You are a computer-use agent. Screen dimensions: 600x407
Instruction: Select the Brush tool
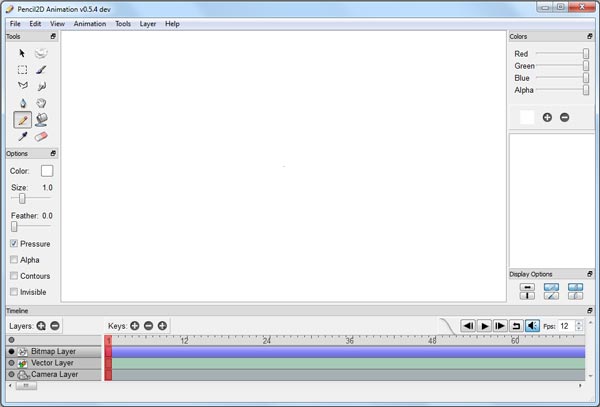(41, 70)
